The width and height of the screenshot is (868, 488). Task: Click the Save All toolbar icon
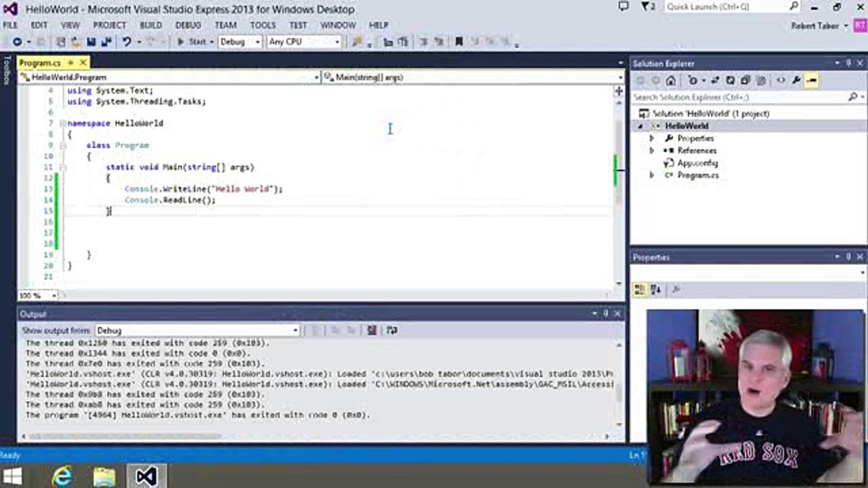pos(107,42)
